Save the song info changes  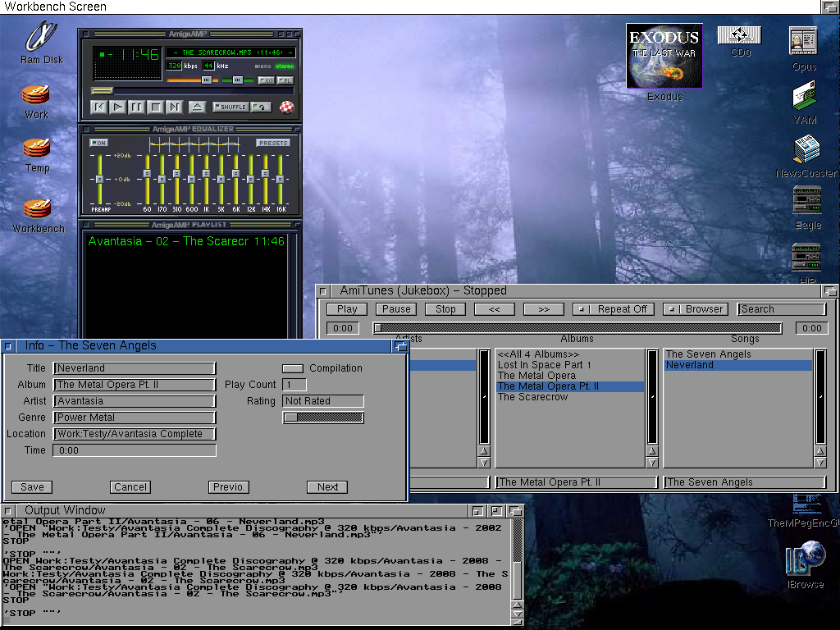pyautogui.click(x=32, y=487)
